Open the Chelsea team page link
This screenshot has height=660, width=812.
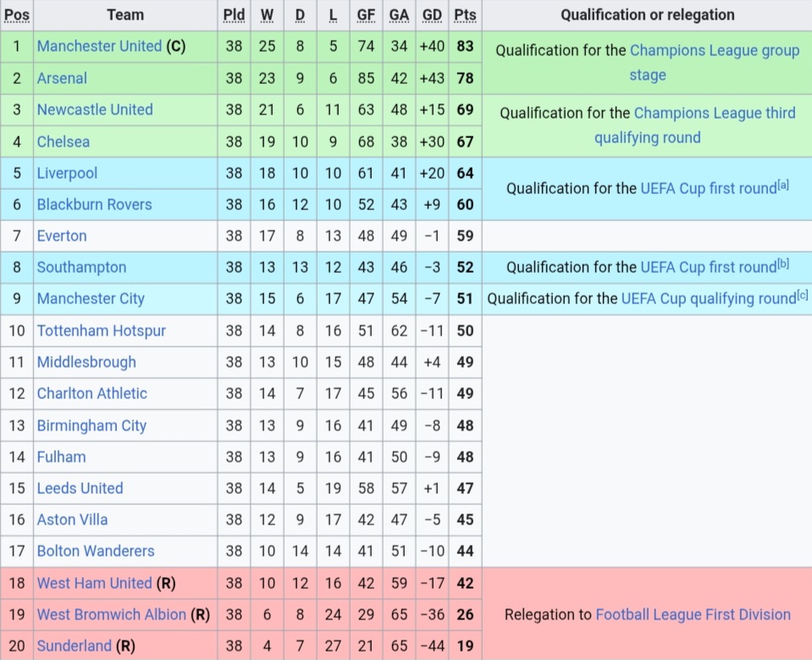(64, 141)
